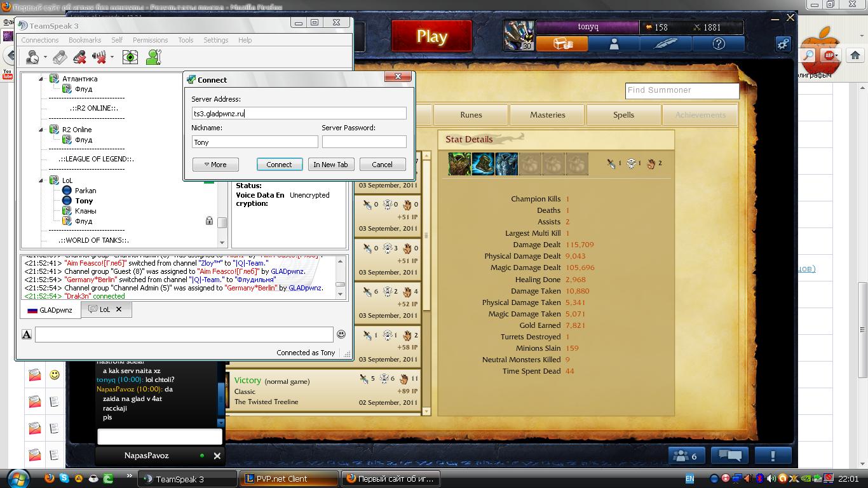Click the Find Summoner search field
The image size is (868, 488).
[682, 90]
